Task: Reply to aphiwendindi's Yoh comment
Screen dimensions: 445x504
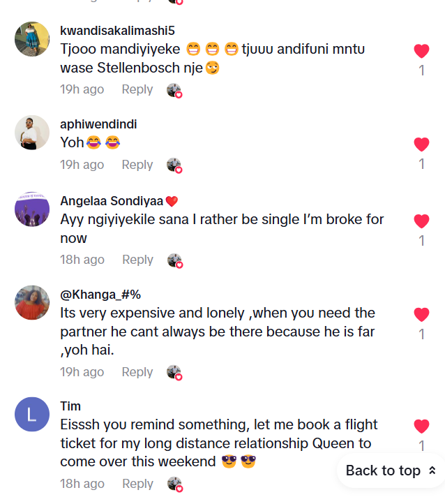Action: pyautogui.click(x=137, y=165)
